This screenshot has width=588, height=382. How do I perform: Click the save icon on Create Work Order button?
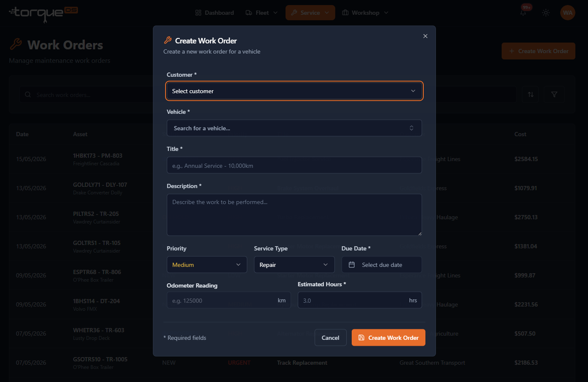point(361,338)
